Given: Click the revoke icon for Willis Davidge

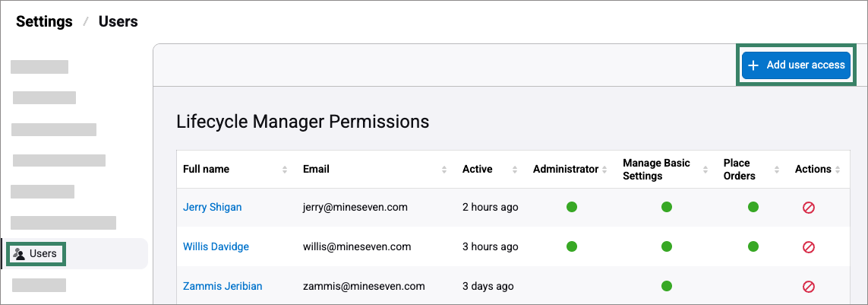Looking at the screenshot, I should click(809, 246).
